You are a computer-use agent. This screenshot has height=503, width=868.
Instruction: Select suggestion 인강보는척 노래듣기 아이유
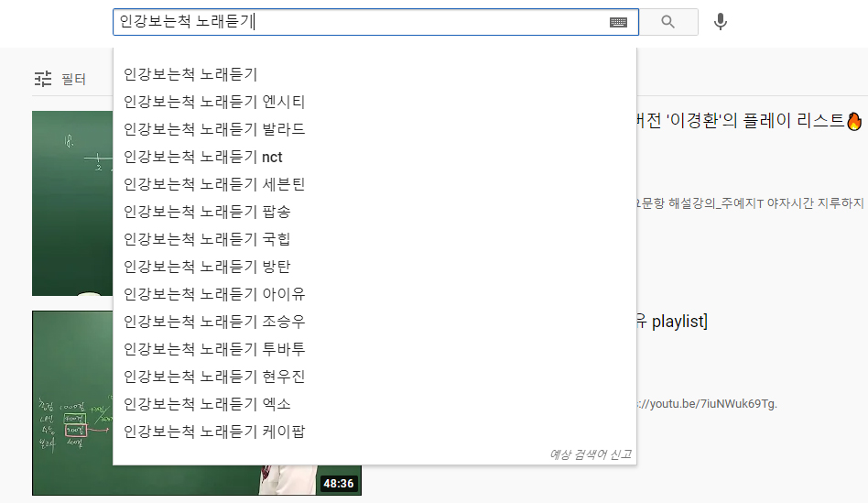coord(374,294)
